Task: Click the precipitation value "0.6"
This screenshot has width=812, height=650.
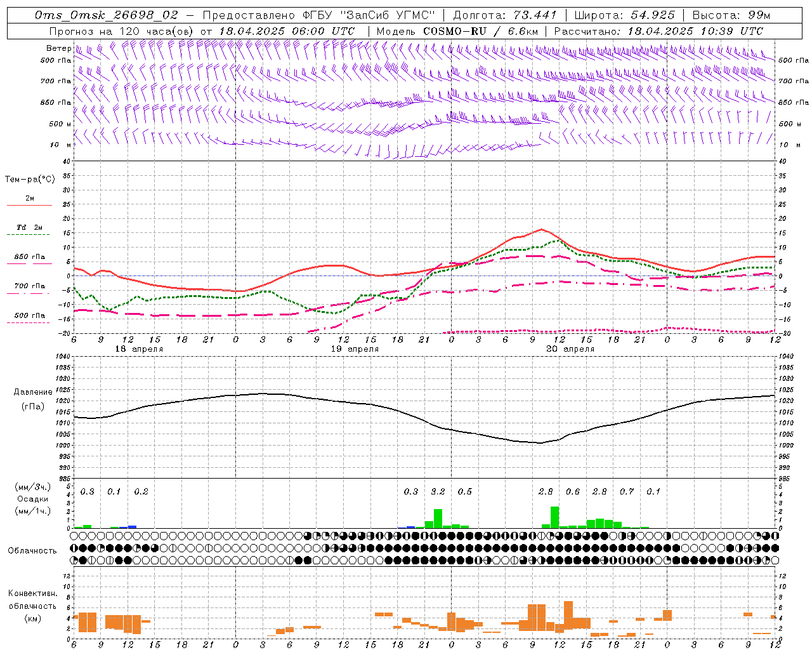Action: tap(573, 491)
